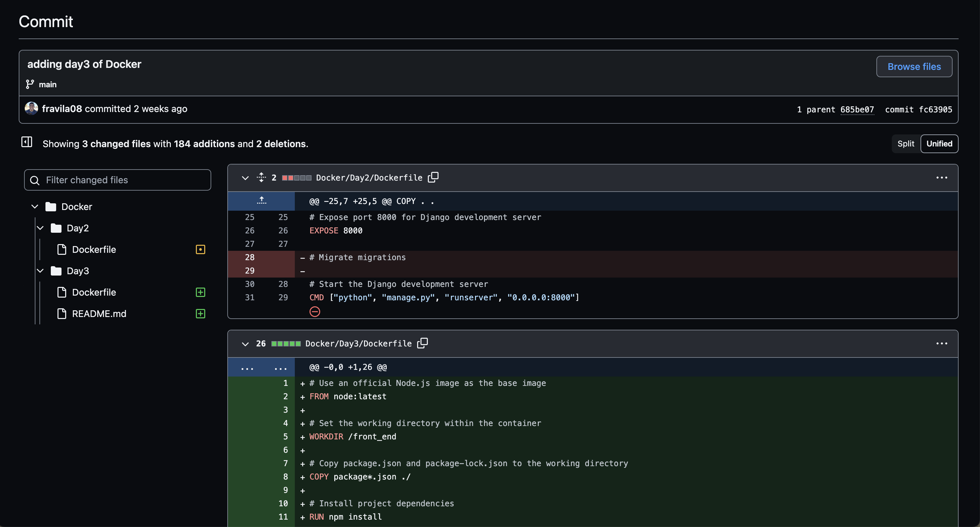Collapse the Docker folder in file tree

click(34, 206)
